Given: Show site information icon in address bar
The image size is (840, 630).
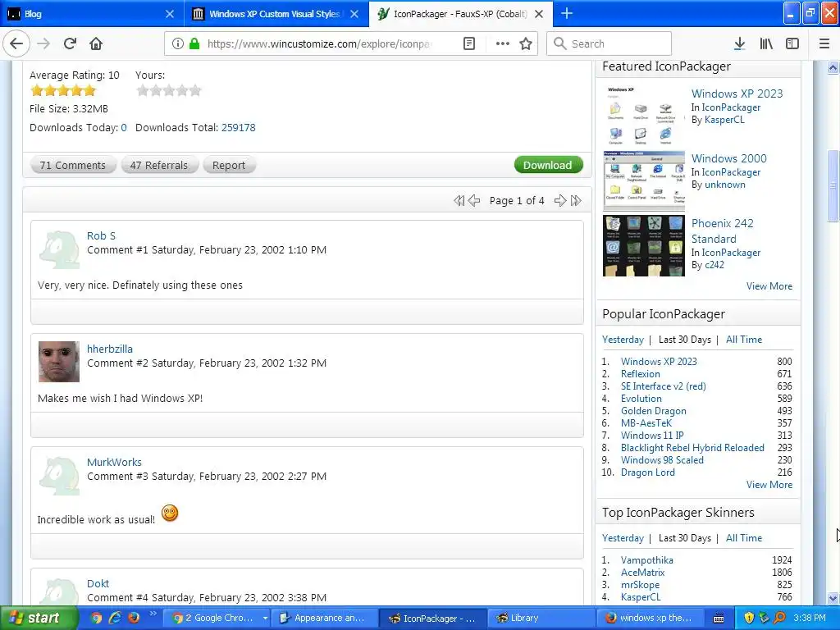Looking at the screenshot, I should [178, 43].
